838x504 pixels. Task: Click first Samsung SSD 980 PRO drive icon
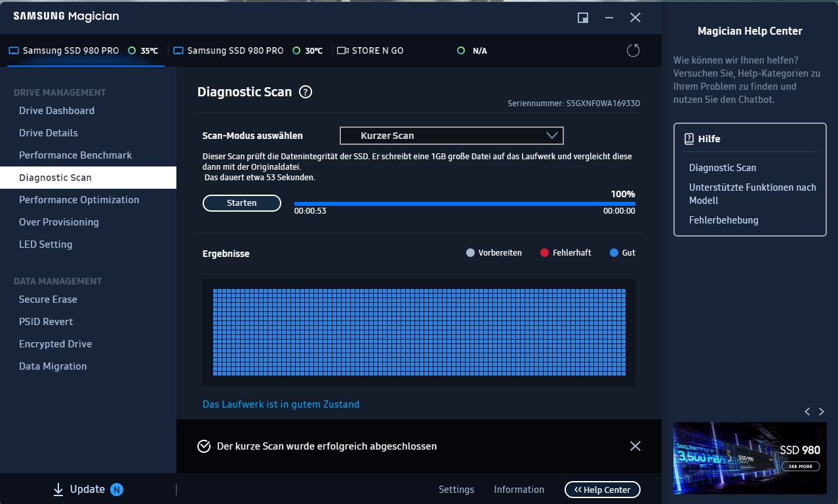tap(14, 50)
